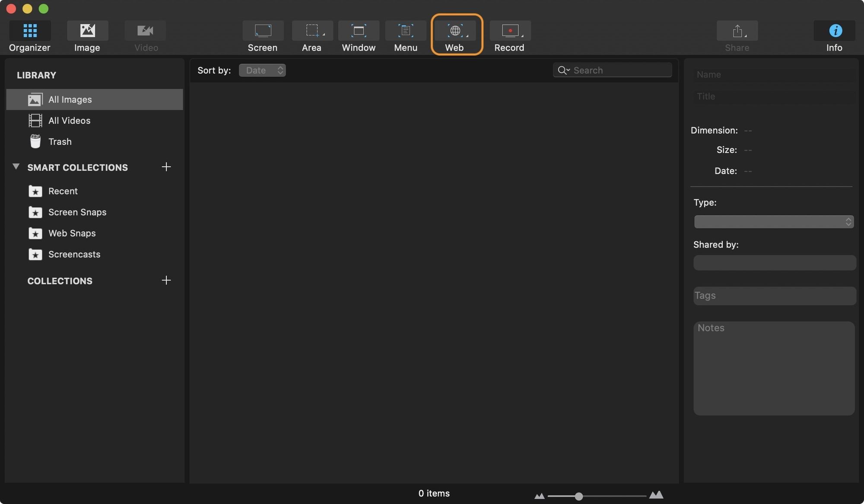
Task: Open the Image editor view
Action: tap(87, 31)
